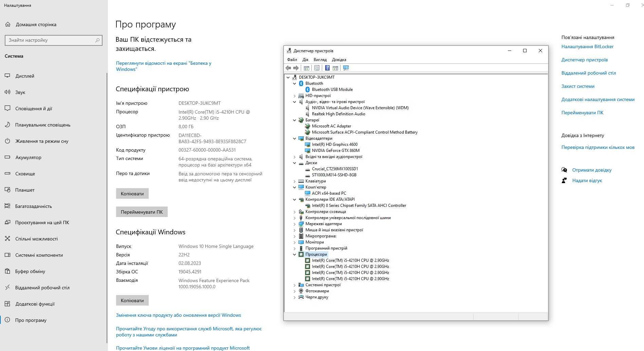Click Копіювати button under Windows specifications
Viewport: 644px width, 351px height.
(x=132, y=300)
